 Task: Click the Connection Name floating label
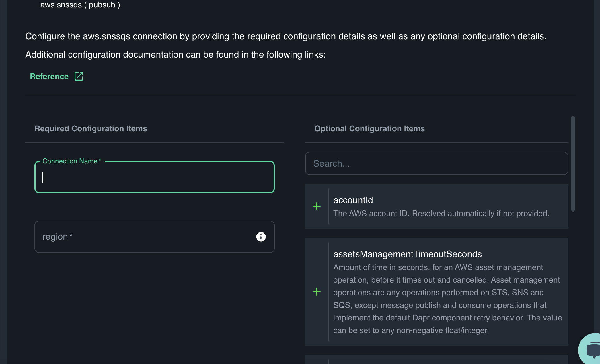click(x=70, y=161)
